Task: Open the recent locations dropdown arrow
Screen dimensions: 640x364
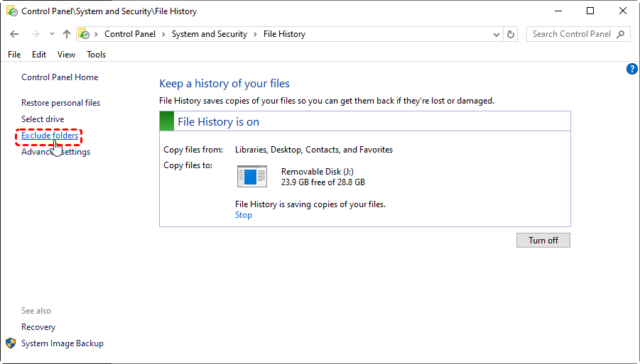Action: tap(52, 34)
